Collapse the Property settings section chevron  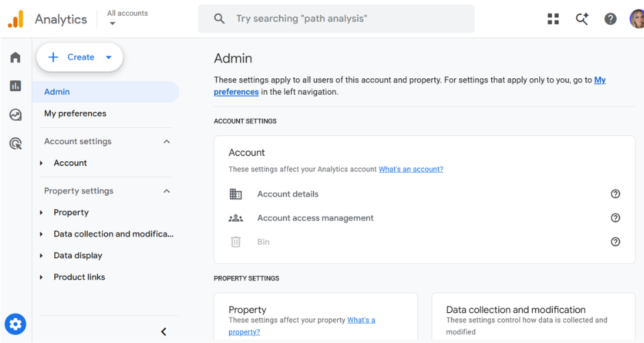point(166,191)
